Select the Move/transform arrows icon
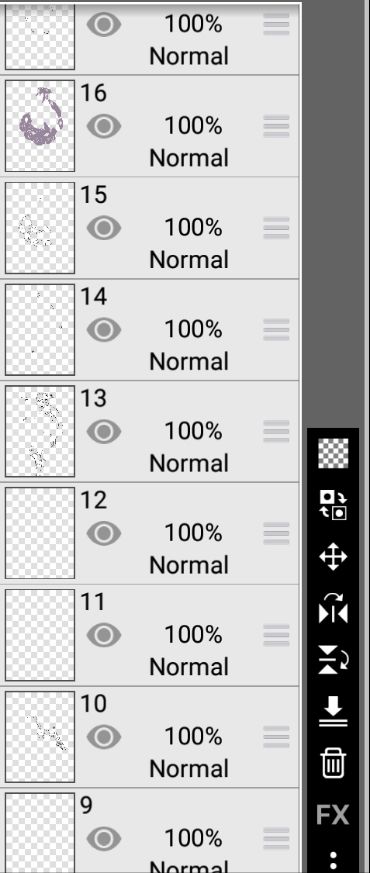Image resolution: width=370 pixels, height=873 pixels. pyautogui.click(x=333, y=557)
